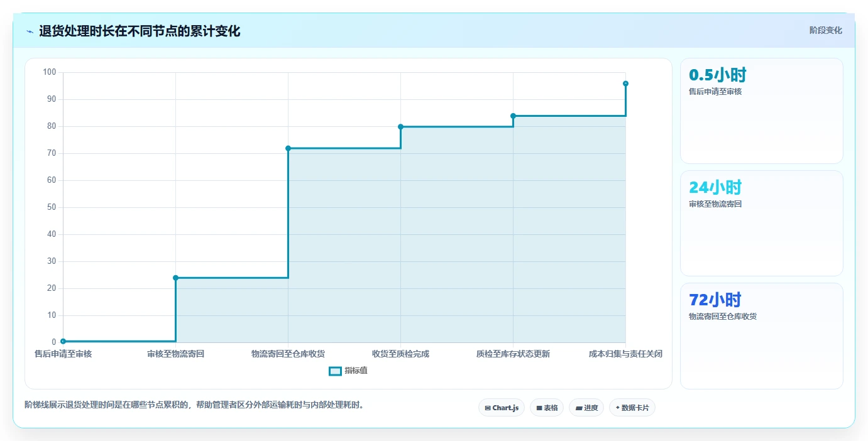Click the data point at value 80
This screenshot has width=868, height=441.
point(400,127)
